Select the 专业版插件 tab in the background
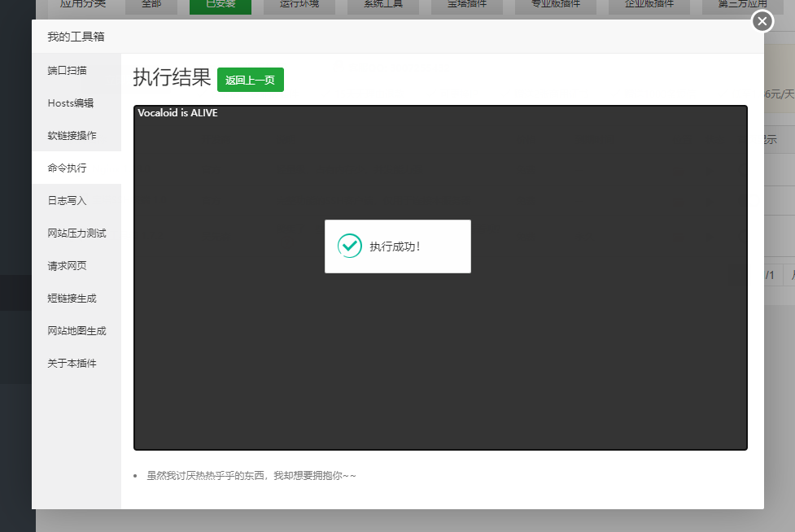Viewport: 795px width, 532px height. pyautogui.click(x=556, y=6)
